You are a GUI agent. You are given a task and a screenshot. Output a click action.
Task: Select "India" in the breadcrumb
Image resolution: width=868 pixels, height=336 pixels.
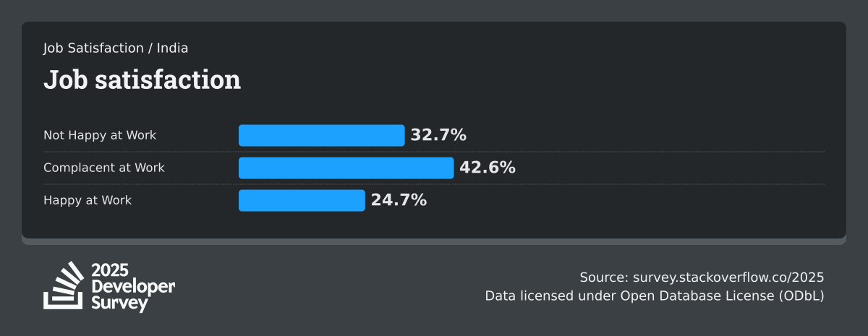172,48
